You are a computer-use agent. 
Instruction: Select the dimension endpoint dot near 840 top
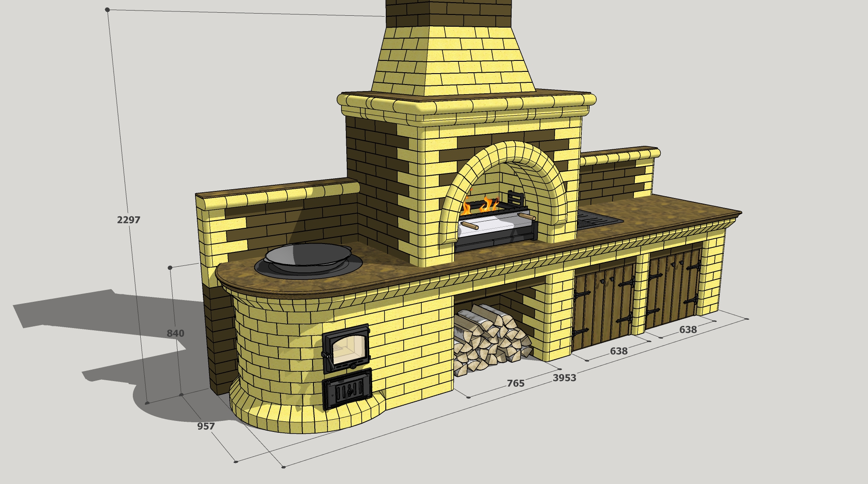coord(171,267)
